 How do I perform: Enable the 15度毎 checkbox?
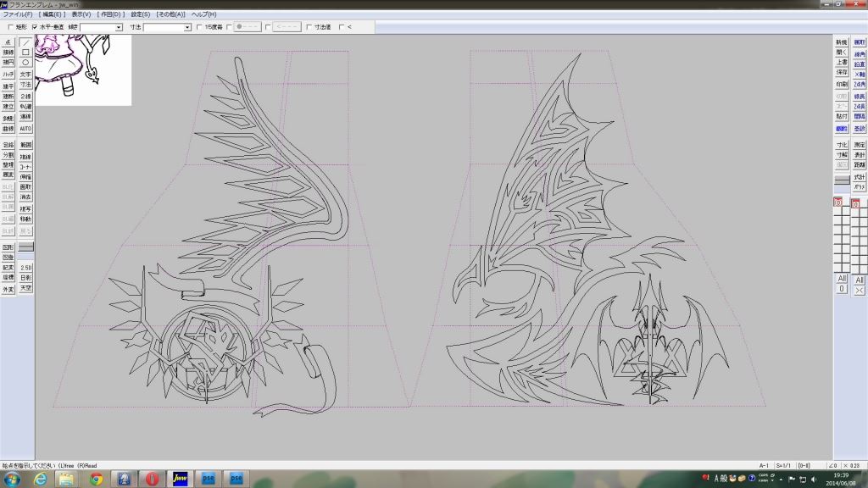(199, 26)
